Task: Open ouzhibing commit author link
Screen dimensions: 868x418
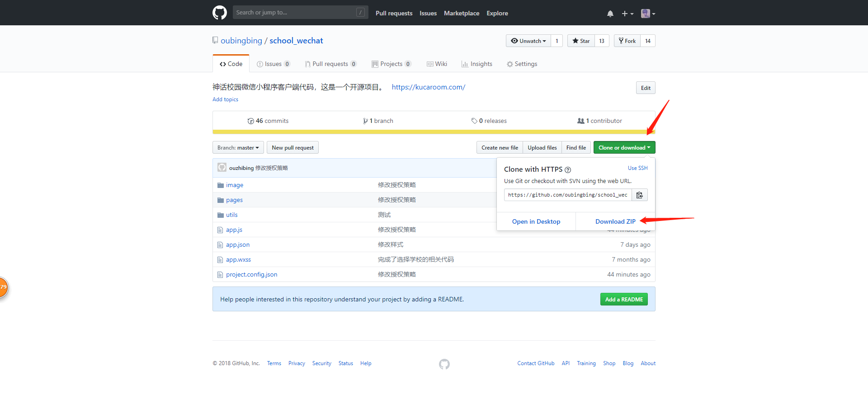Action: click(x=241, y=168)
